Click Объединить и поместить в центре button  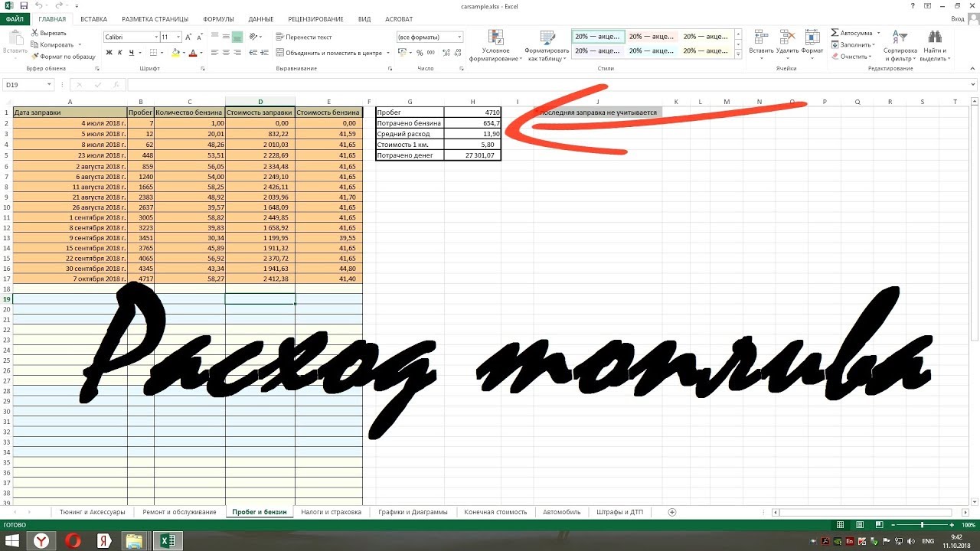pos(329,53)
